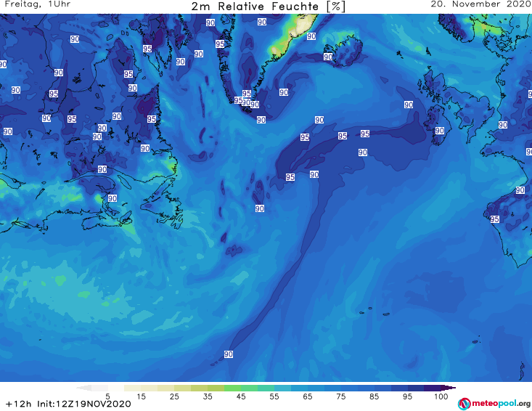Click the 90 contour label on Iceland

click(x=328, y=57)
